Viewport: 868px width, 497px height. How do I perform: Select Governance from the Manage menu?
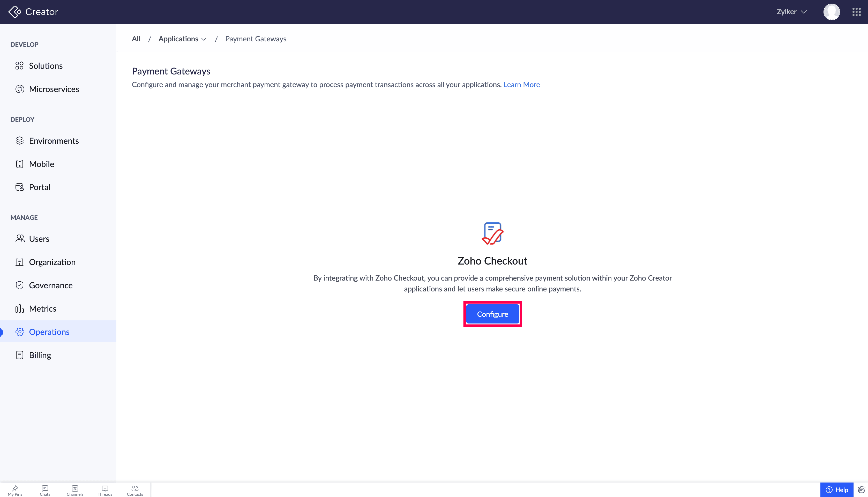50,285
